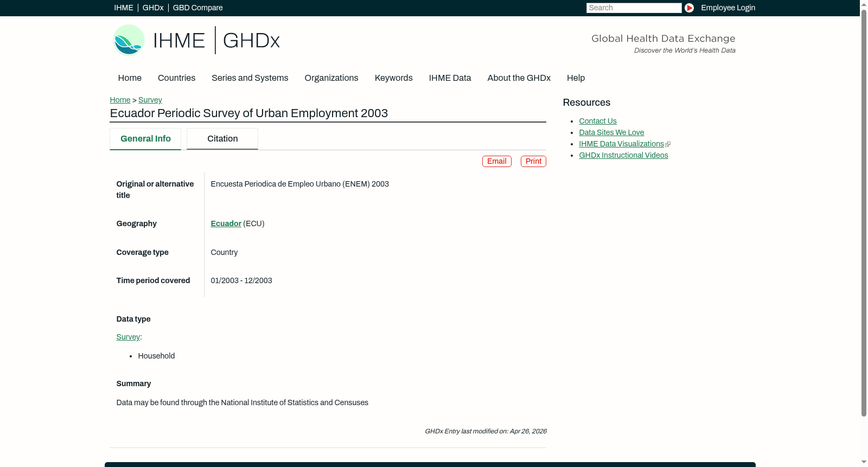This screenshot has height=467, width=868.
Task: Click the scrollbar up arrow
Action: (864, 4)
